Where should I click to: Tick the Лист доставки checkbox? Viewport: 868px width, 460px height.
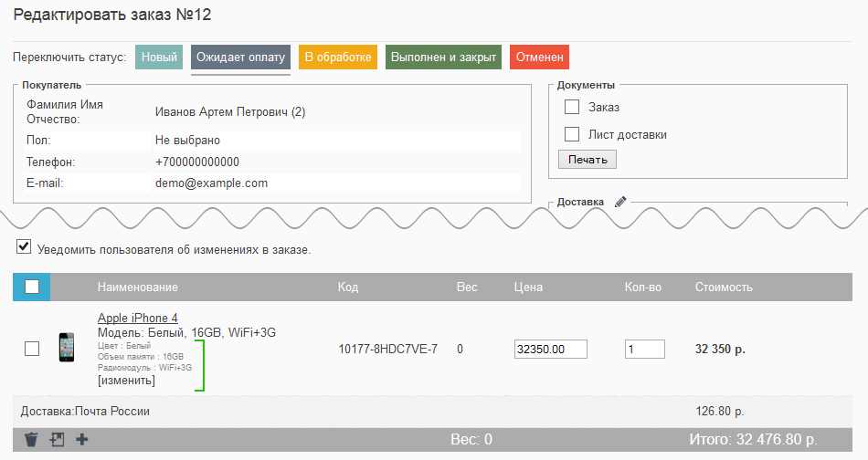(x=572, y=134)
